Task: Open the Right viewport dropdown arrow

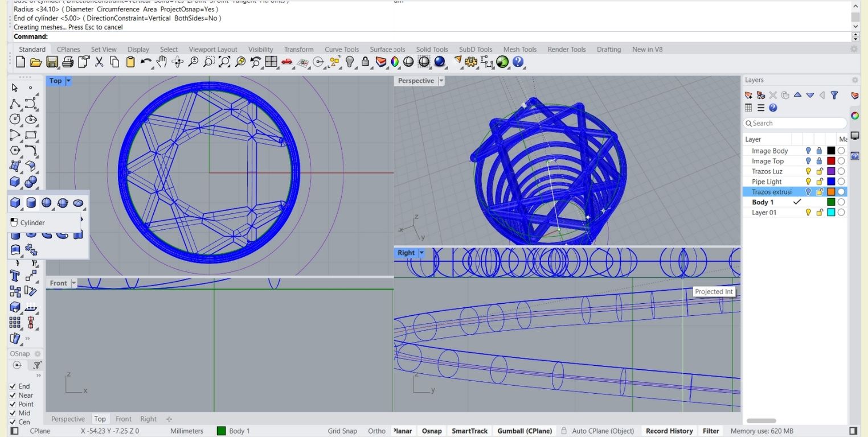Action: (x=421, y=253)
